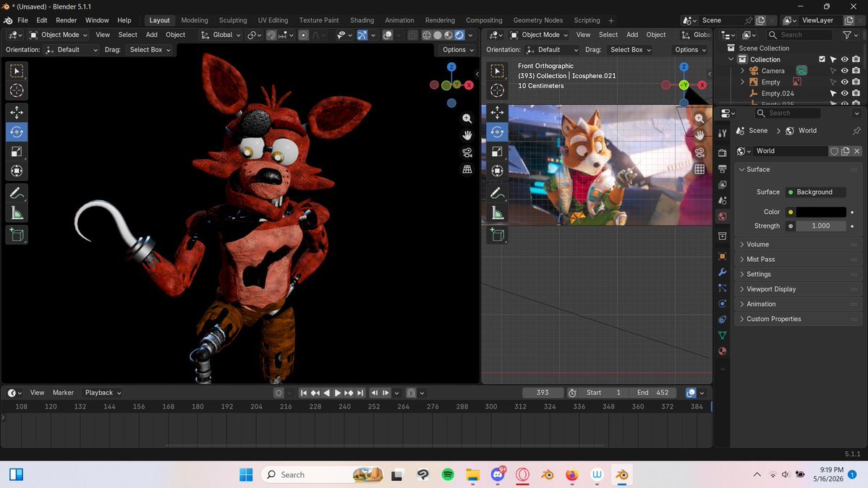868x488 pixels.
Task: Collapse the Surface panel
Action: pos(799,169)
